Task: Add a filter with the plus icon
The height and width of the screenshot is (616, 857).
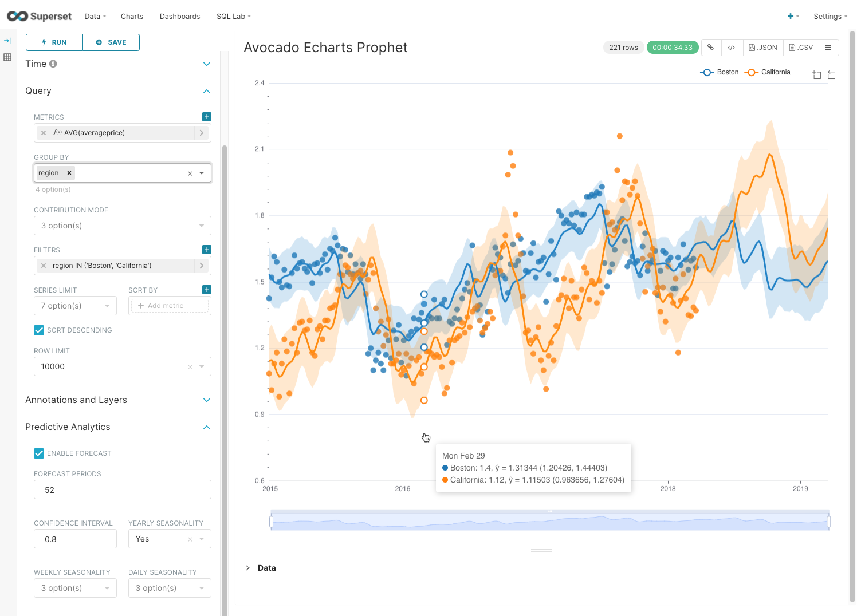Action: pyautogui.click(x=206, y=250)
